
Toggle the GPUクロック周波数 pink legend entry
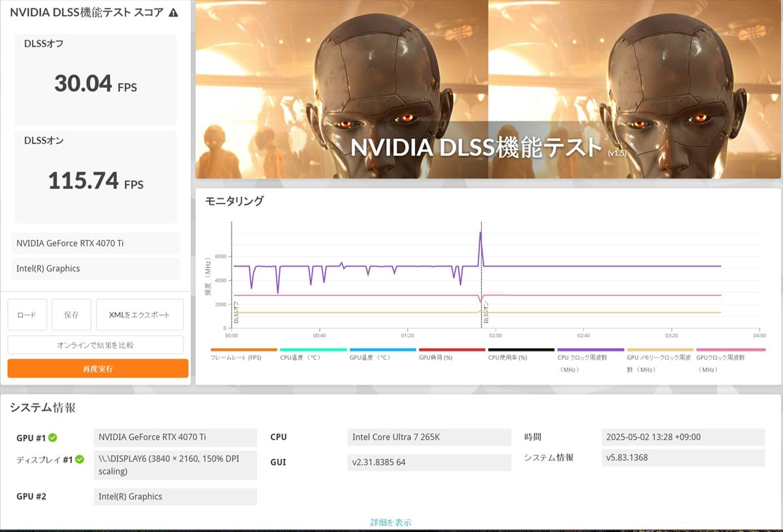tap(731, 360)
